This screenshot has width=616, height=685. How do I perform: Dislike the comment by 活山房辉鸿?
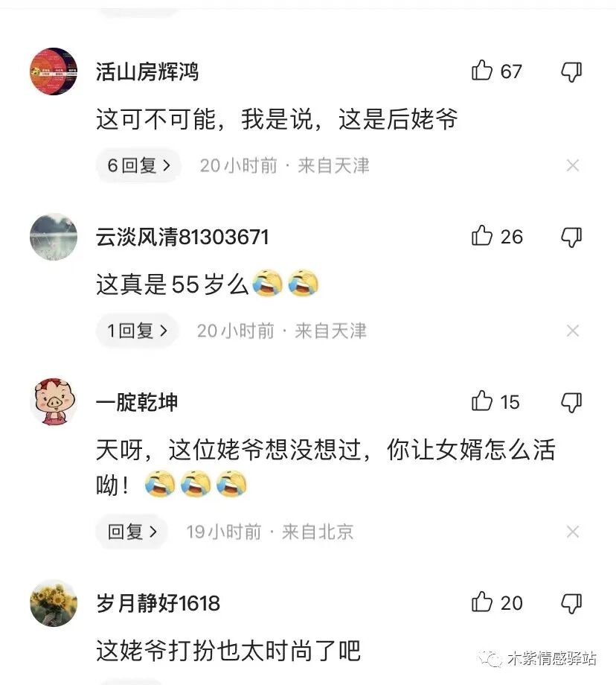point(571,71)
